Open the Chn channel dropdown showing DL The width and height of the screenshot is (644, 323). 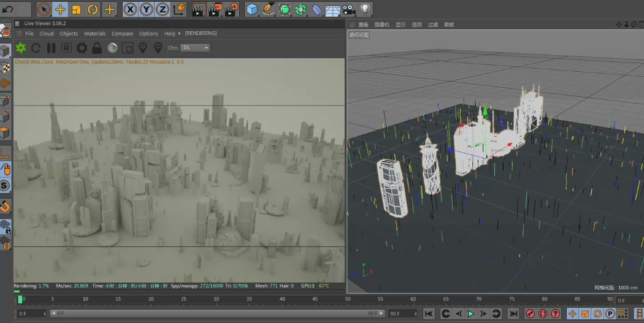point(196,48)
